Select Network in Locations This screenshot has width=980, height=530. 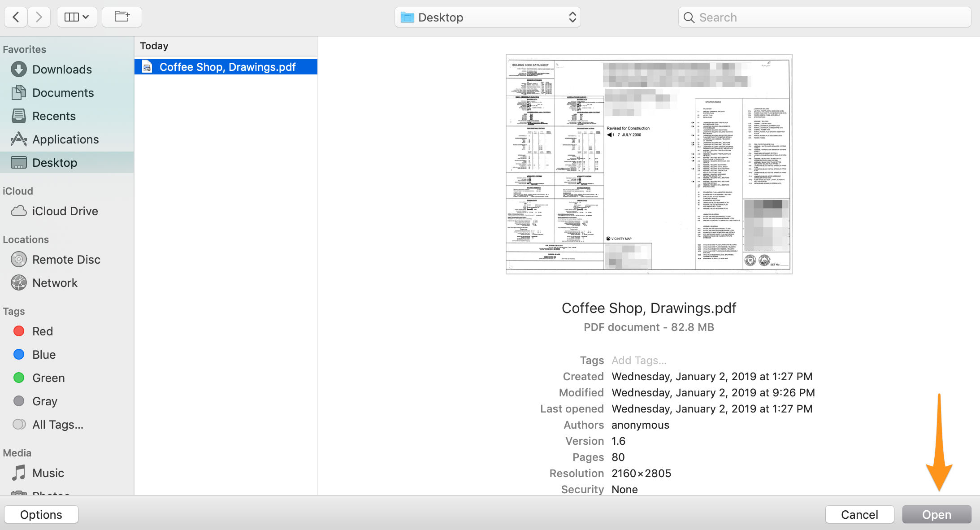click(55, 283)
